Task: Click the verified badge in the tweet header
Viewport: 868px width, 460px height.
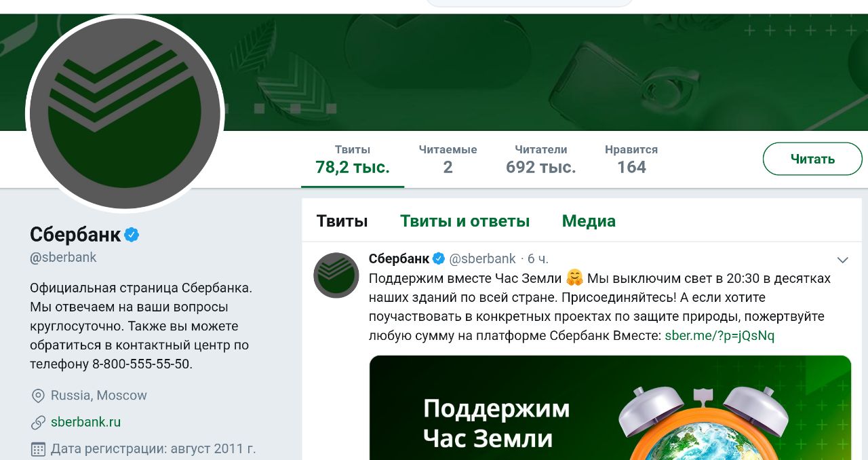Action: click(439, 258)
